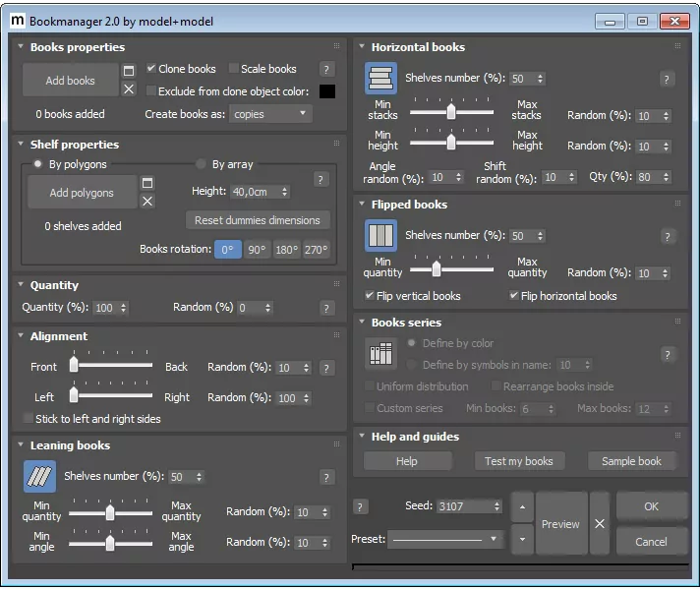Click the Leaning books icon
The width and height of the screenshot is (700, 590).
tap(39, 477)
